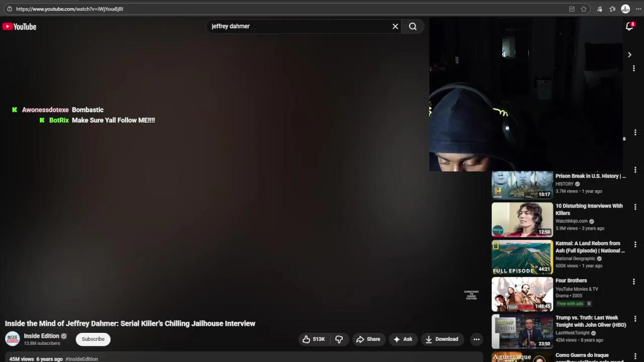644x362 pixels.
Task: Run search with the magnifying glass icon
Action: pos(413,27)
